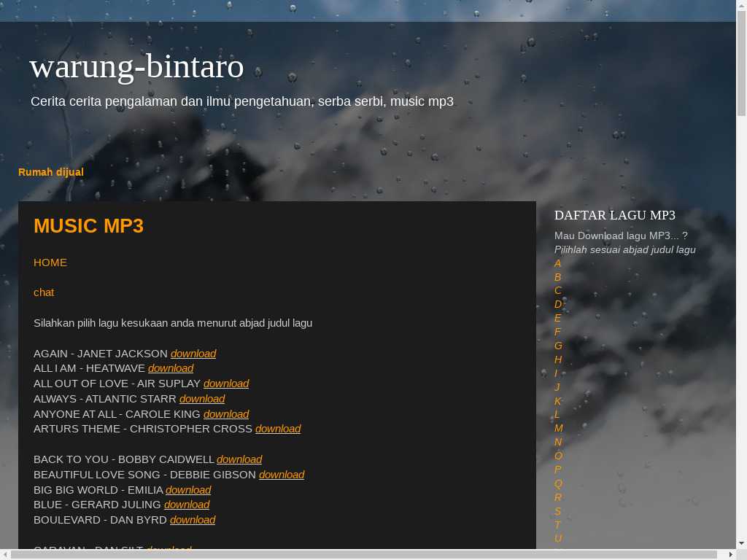Viewport: 747px width, 560px height.
Task: Download Back To You by Bobby Caidwell
Action: click(x=239, y=459)
